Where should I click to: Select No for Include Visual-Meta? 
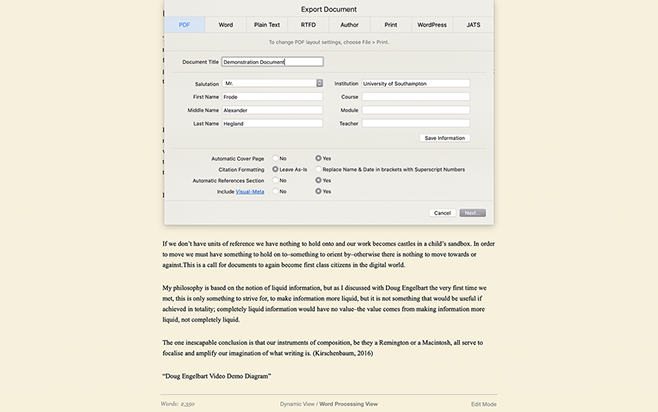(x=275, y=191)
